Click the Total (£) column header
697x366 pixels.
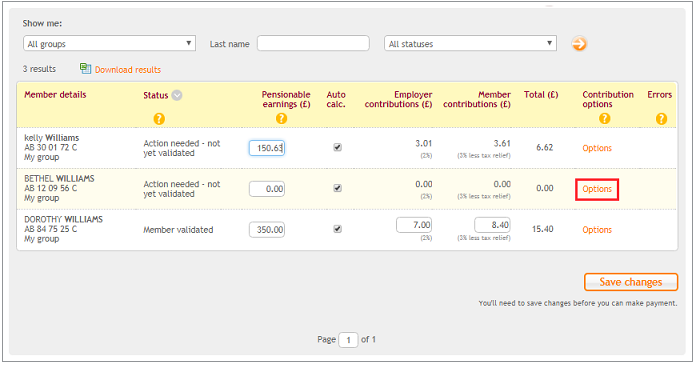click(541, 95)
